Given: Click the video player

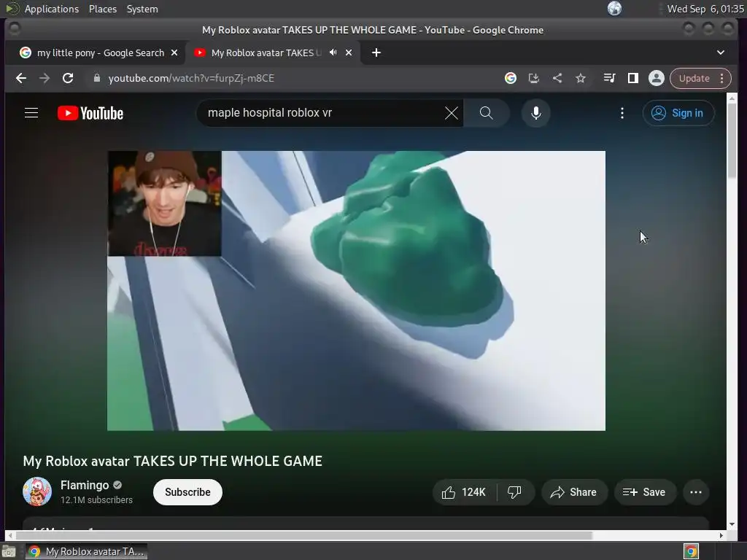Looking at the screenshot, I should [356, 291].
